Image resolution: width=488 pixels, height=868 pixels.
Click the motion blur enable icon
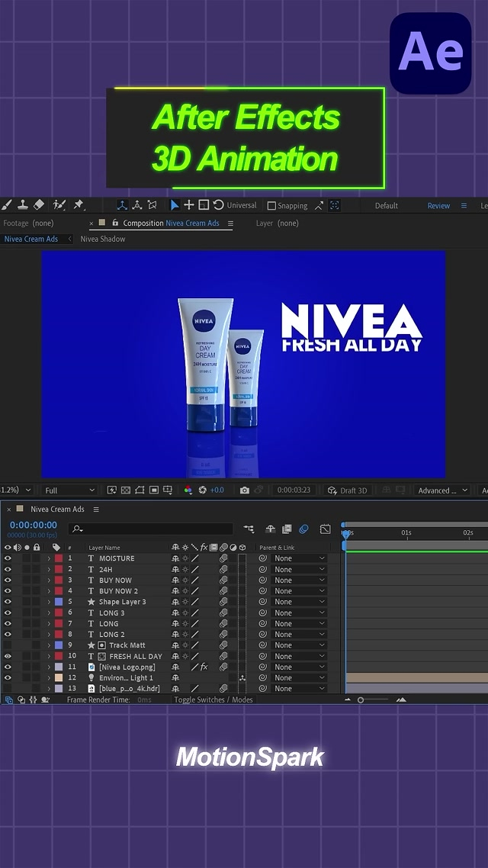pos(303,529)
